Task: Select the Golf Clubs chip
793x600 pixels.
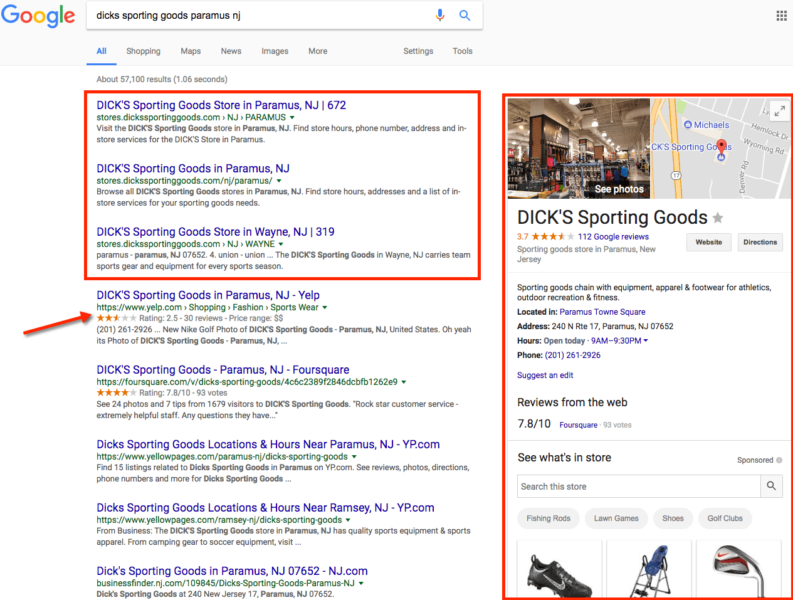Action: tap(725, 519)
